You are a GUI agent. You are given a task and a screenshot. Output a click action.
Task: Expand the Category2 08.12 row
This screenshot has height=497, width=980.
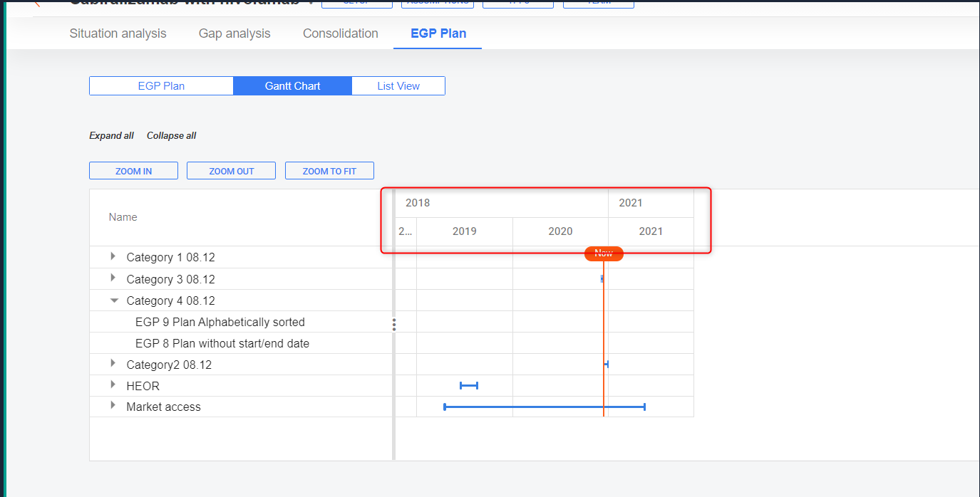(113, 364)
